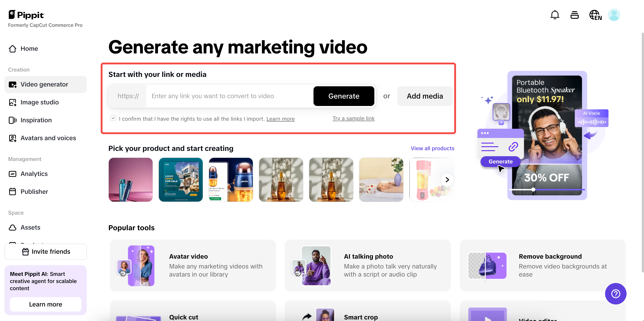
Task: Select the electric blender product thumbnail
Action: coord(231,180)
